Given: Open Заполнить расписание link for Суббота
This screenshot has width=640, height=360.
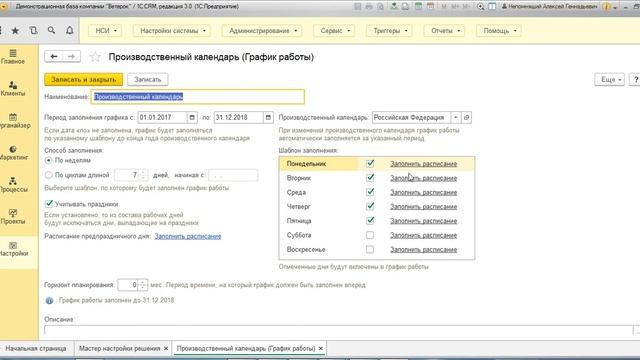Looking at the screenshot, I should point(423,235).
